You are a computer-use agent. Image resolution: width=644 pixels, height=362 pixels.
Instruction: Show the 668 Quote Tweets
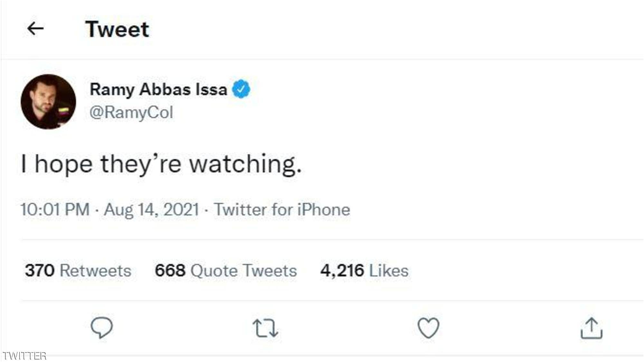(225, 271)
